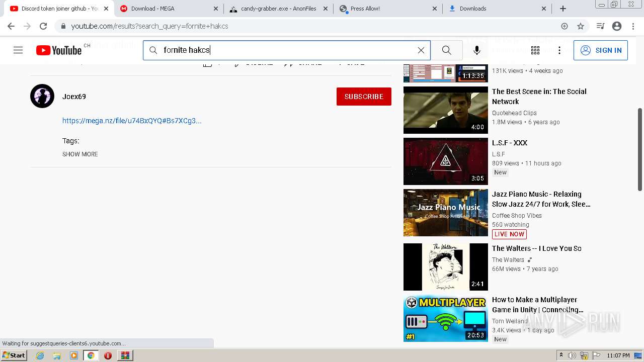
Task: Bookmark this page with the star
Action: (581, 26)
